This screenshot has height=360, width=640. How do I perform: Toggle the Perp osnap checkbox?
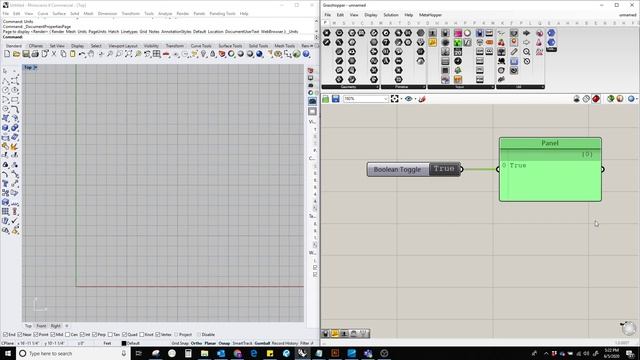(95, 335)
